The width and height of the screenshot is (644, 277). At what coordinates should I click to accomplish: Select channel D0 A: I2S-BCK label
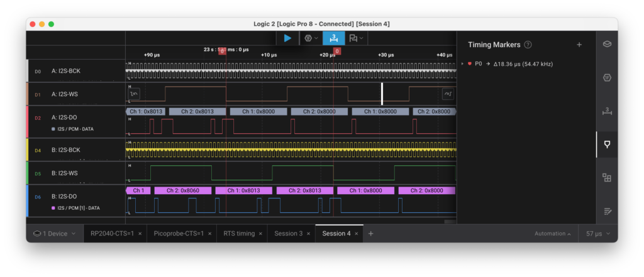[x=66, y=71]
